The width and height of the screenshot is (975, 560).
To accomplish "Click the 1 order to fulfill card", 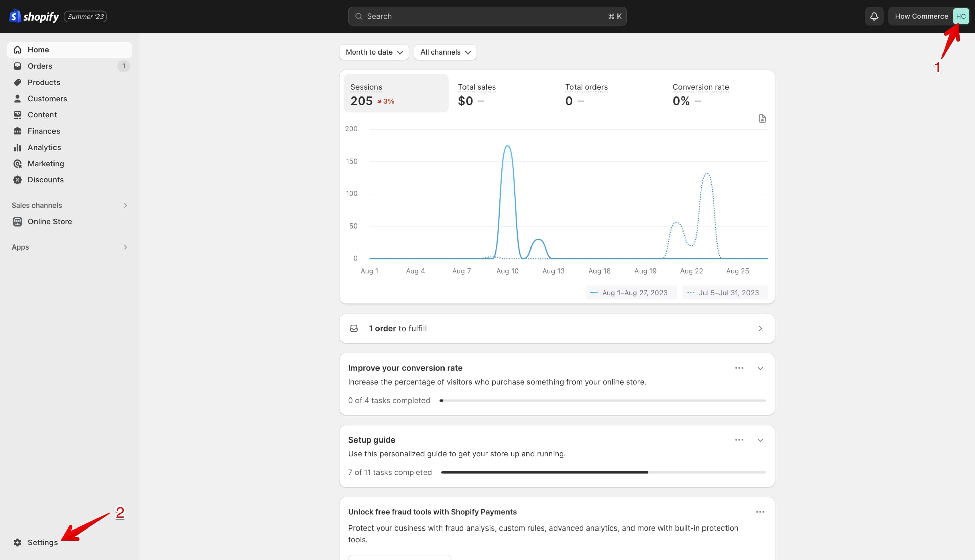I will 557,328.
